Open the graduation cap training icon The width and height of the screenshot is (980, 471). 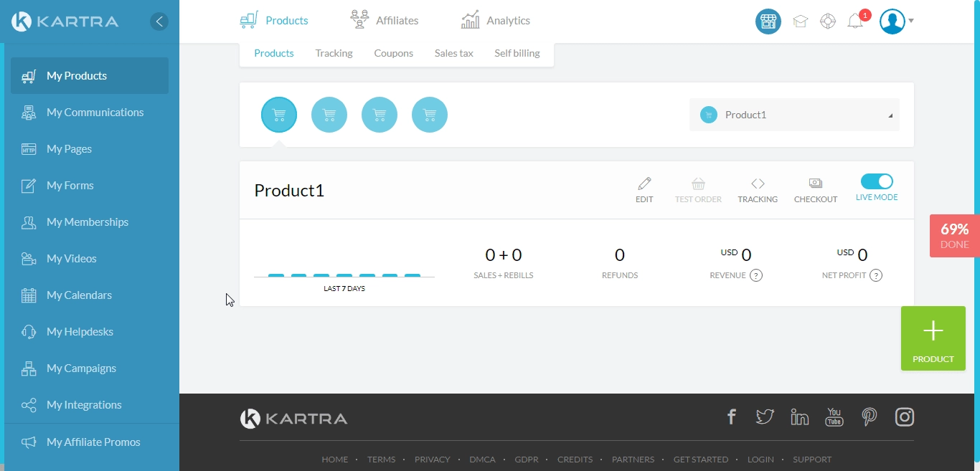801,22
